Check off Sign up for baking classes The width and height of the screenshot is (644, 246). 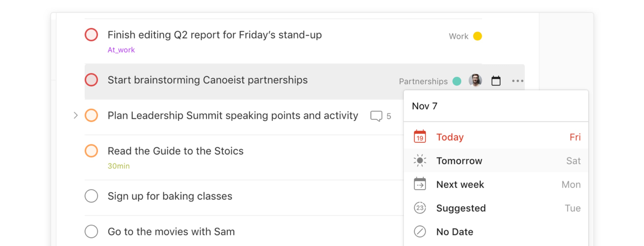coord(91,196)
